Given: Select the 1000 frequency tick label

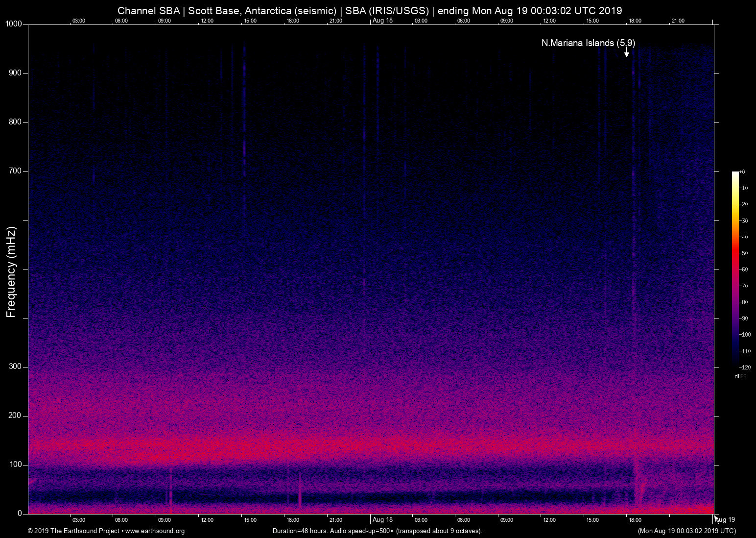Looking at the screenshot, I should 14,24.
